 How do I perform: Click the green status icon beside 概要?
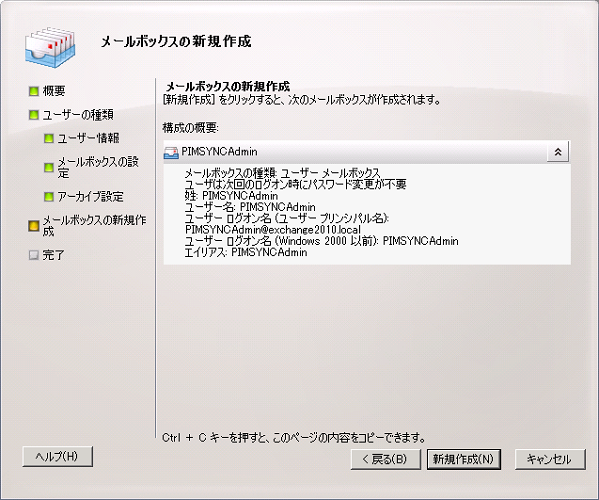(x=34, y=91)
